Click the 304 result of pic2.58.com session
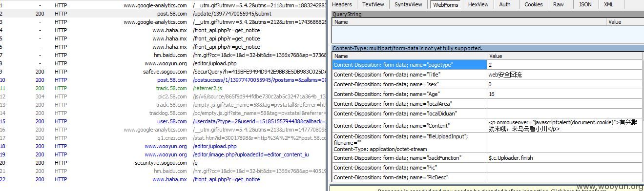The width and height of the screenshot is (644, 191). [40, 96]
